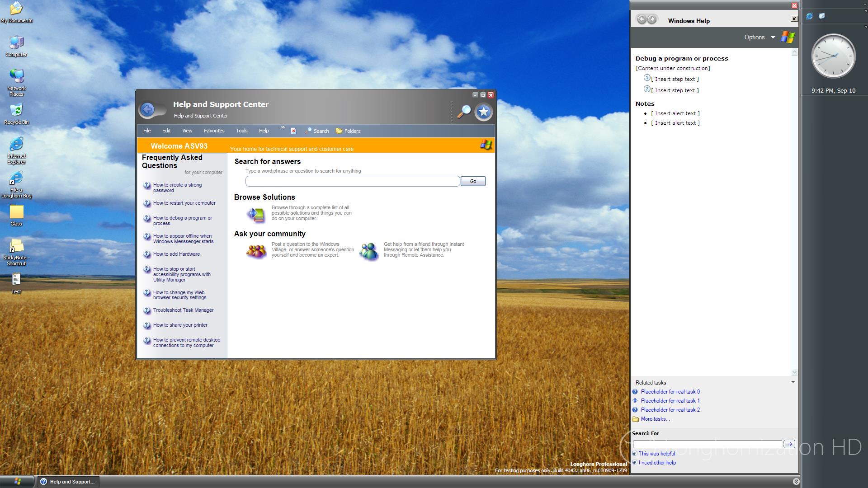Image resolution: width=868 pixels, height=488 pixels.
Task: Select the 'This was helpful' option
Action: pyautogui.click(x=656, y=454)
